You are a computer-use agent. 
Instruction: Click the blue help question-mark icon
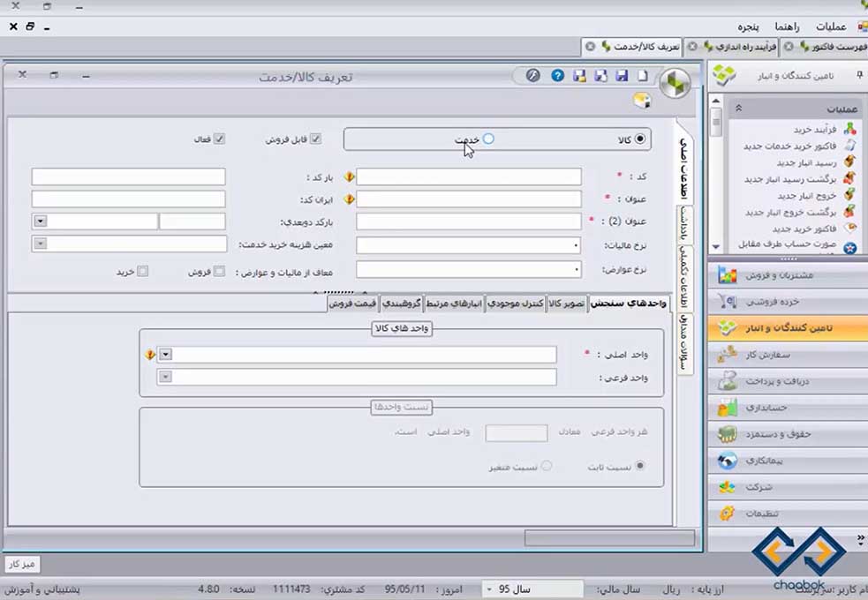coord(557,76)
